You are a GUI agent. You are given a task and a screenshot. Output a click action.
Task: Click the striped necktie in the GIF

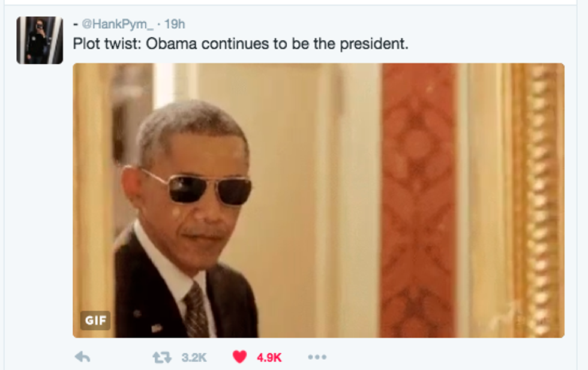click(x=196, y=311)
